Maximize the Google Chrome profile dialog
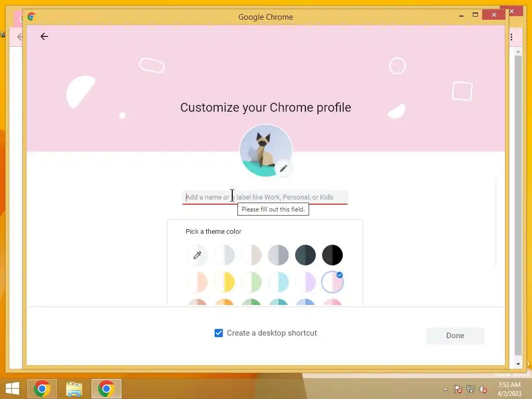Viewport: 532px width, 399px height. click(475, 15)
